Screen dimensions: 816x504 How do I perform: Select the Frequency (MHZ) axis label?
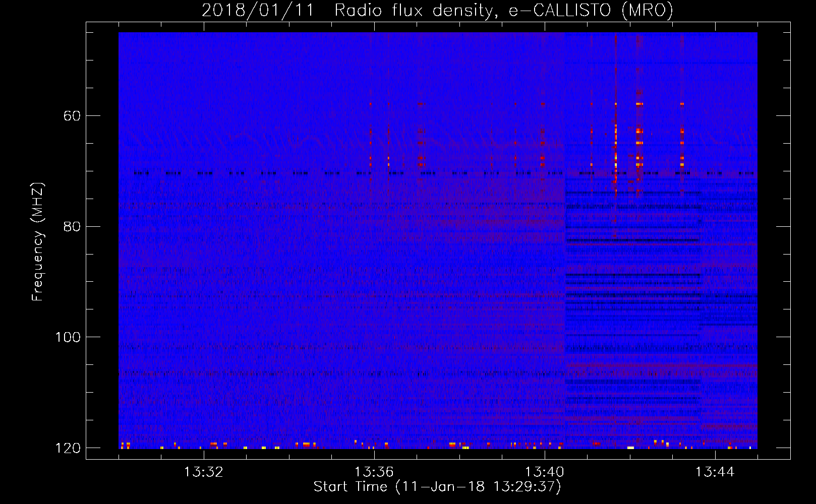point(38,241)
